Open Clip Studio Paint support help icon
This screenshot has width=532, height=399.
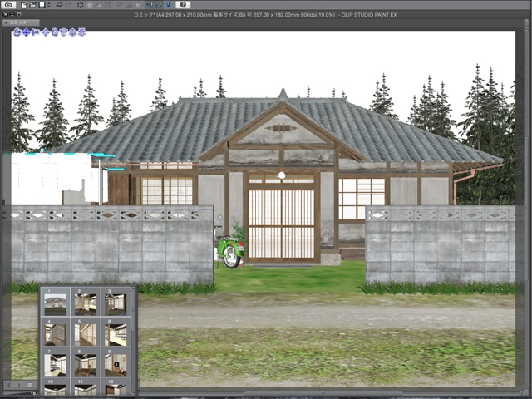coord(183,5)
